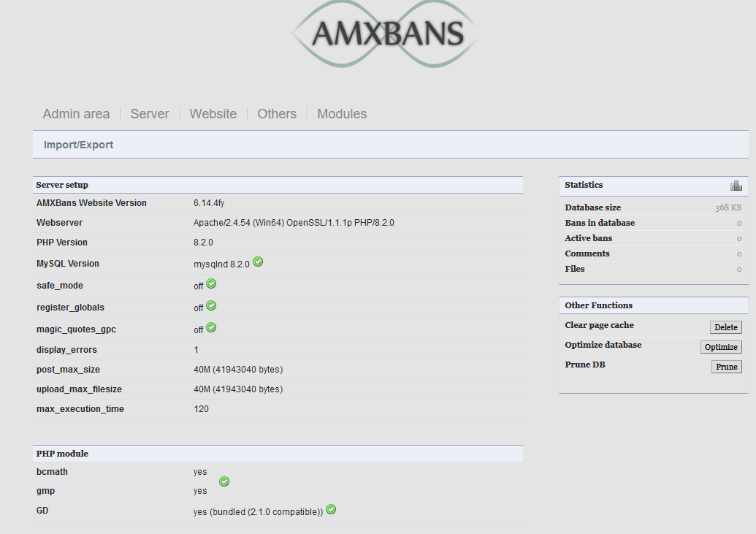756x534 pixels.
Task: Click the magic_quotes_gpc label
Action: (x=76, y=329)
